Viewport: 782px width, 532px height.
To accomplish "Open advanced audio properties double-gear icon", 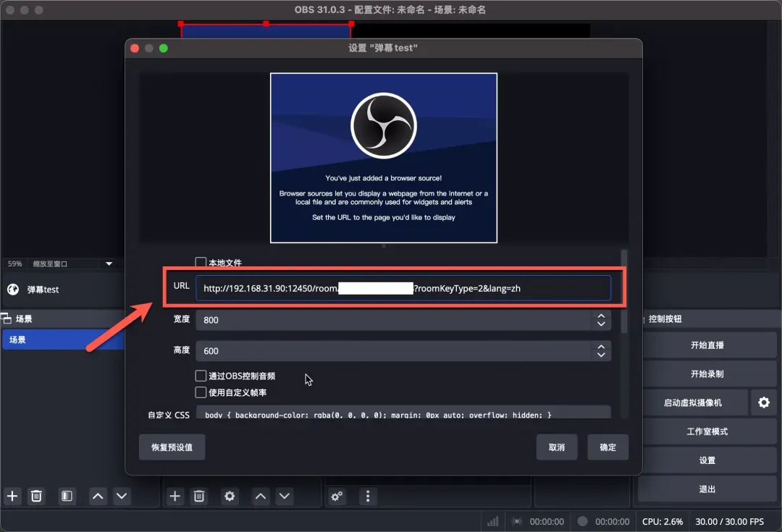I will pos(337,496).
